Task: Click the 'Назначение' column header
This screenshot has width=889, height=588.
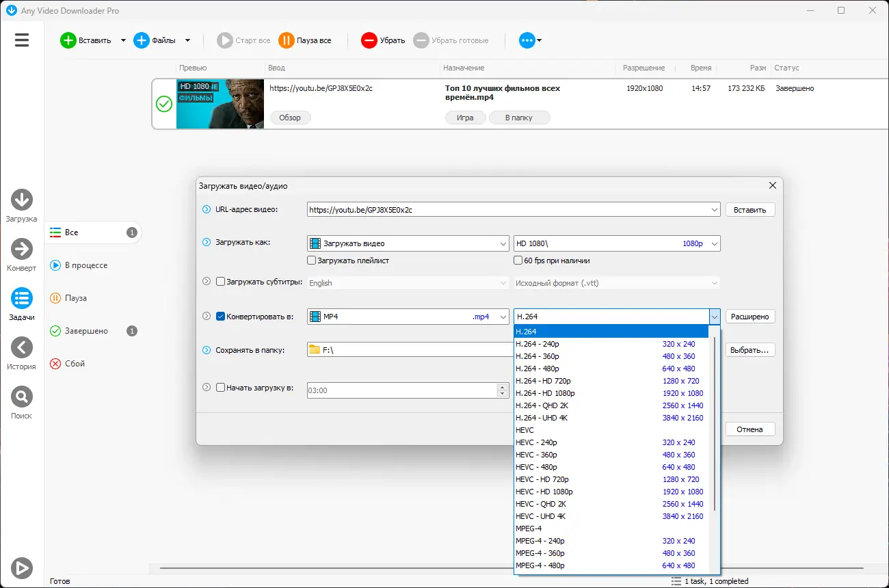Action: point(464,68)
